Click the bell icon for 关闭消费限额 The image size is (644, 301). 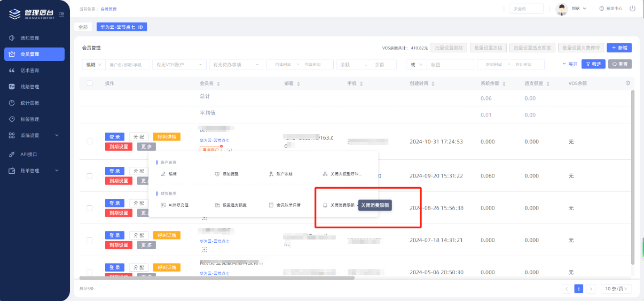tap(325, 205)
